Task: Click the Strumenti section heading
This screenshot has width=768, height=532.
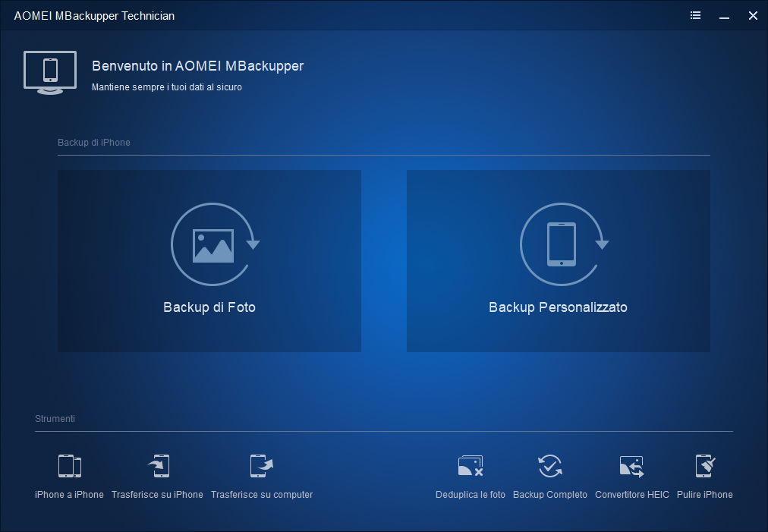Action: [x=55, y=419]
